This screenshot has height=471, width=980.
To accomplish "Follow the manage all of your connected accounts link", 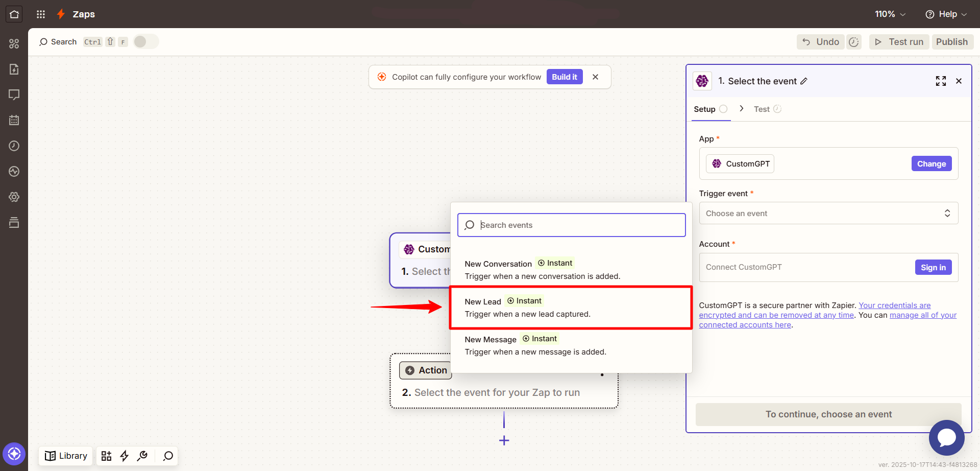I will point(827,320).
